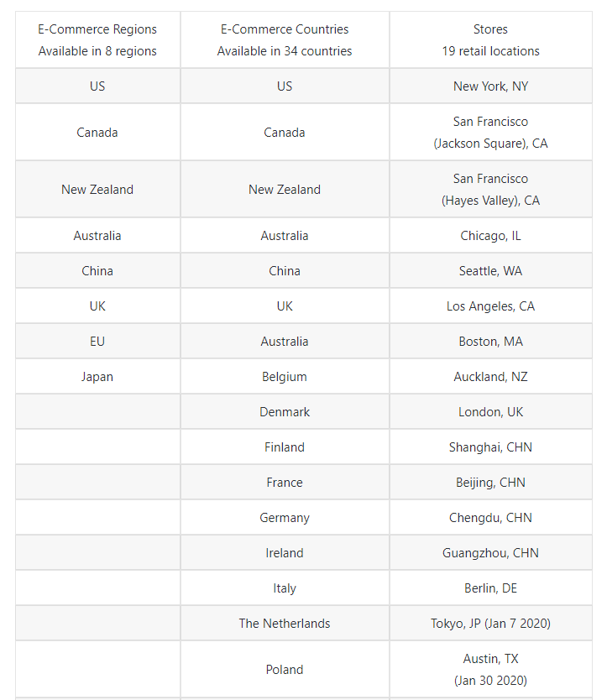
Task: Click the Seattle, WA cell
Action: click(x=490, y=271)
